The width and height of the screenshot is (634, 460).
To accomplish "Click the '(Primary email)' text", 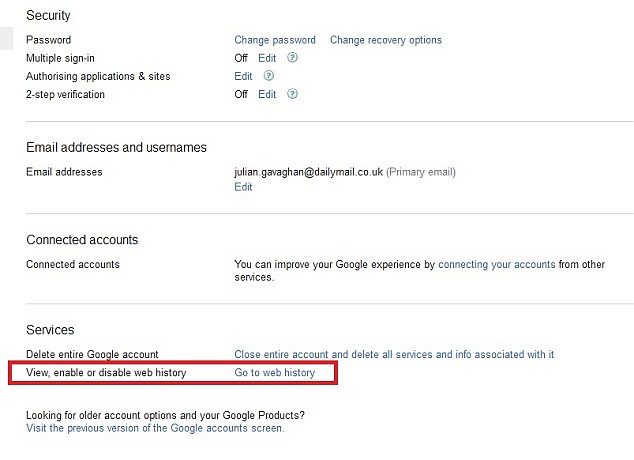I will click(420, 172).
